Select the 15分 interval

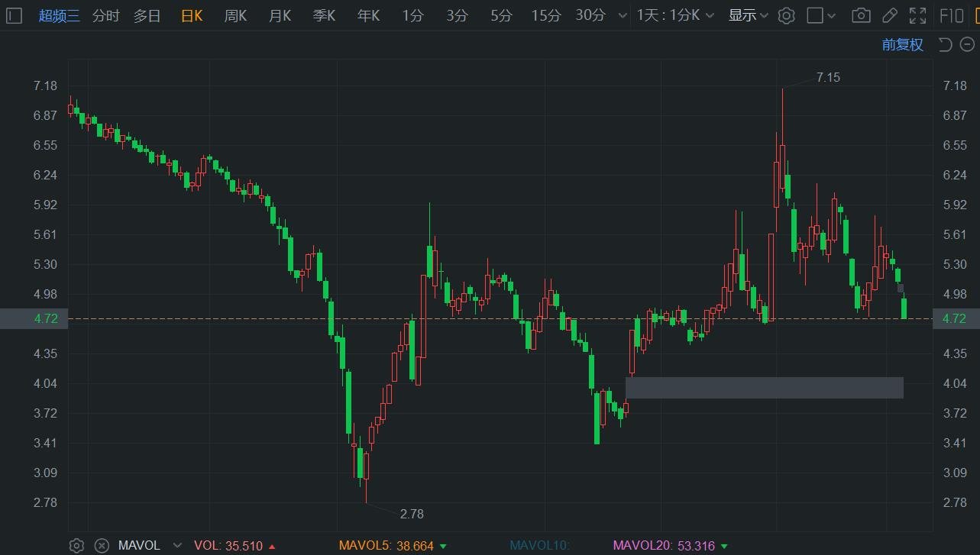(x=546, y=15)
